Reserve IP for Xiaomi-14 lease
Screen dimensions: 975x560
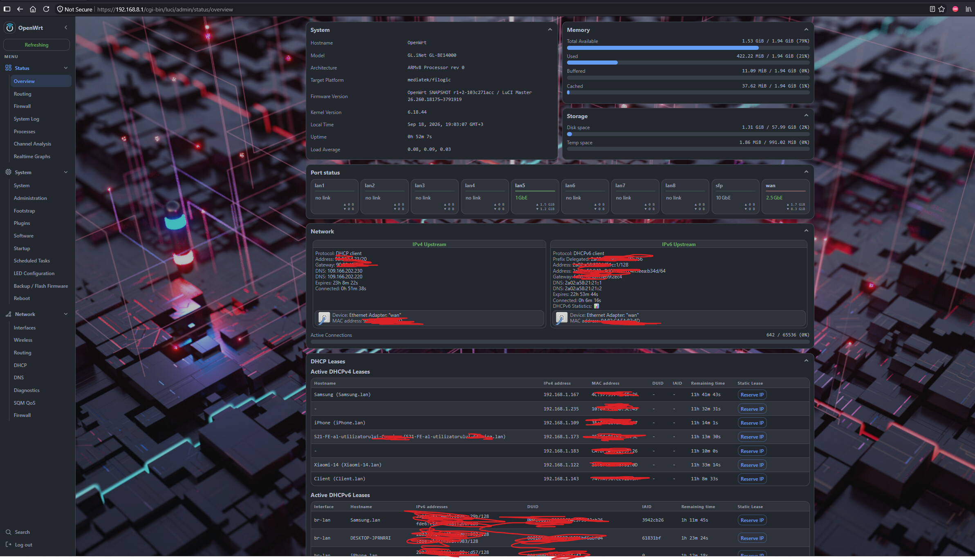click(x=752, y=465)
